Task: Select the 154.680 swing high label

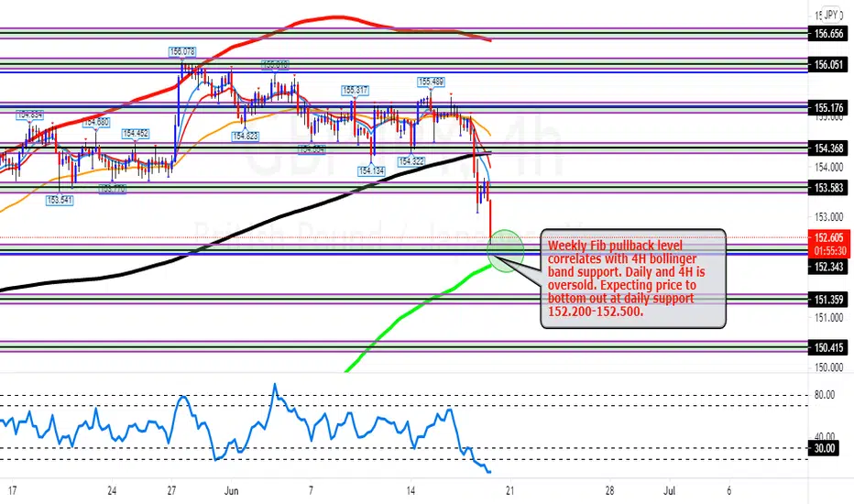Action: tap(96, 122)
